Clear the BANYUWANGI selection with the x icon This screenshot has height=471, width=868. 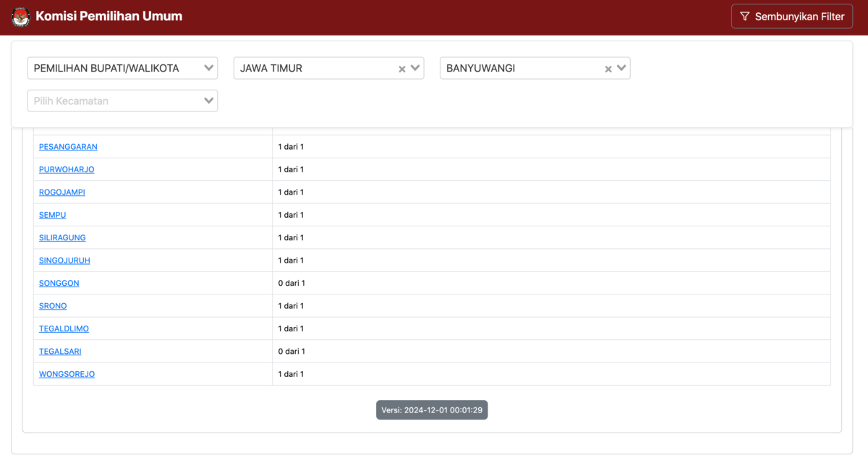click(608, 69)
